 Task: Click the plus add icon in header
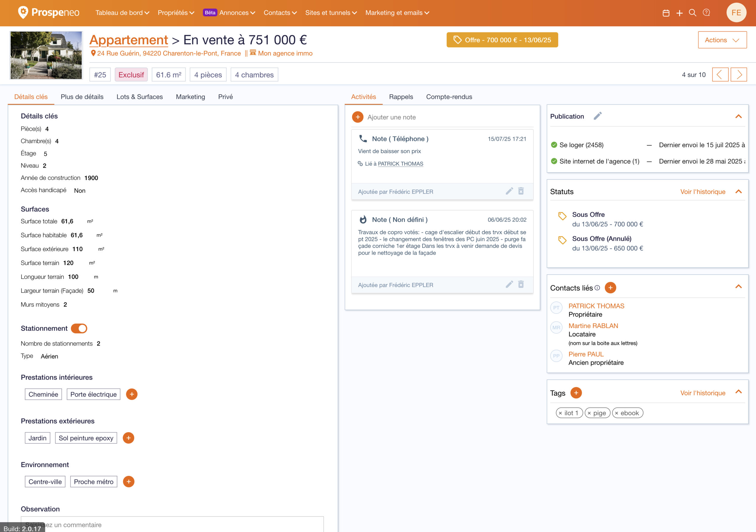[x=679, y=13]
